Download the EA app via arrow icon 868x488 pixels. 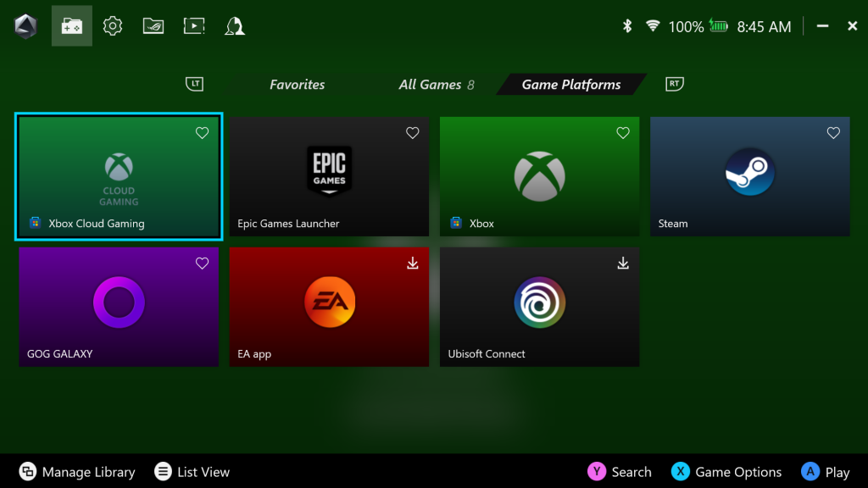pos(413,263)
